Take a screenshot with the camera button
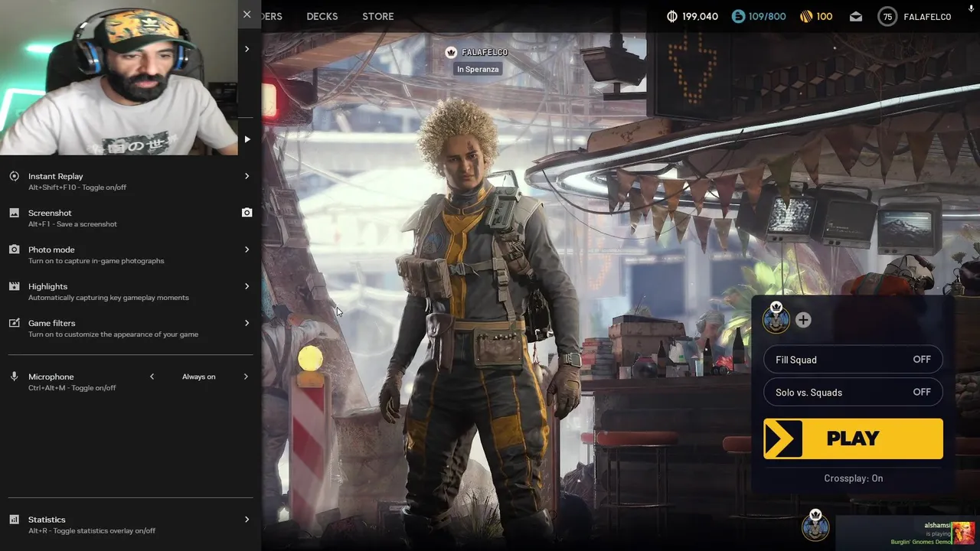 [x=247, y=213]
